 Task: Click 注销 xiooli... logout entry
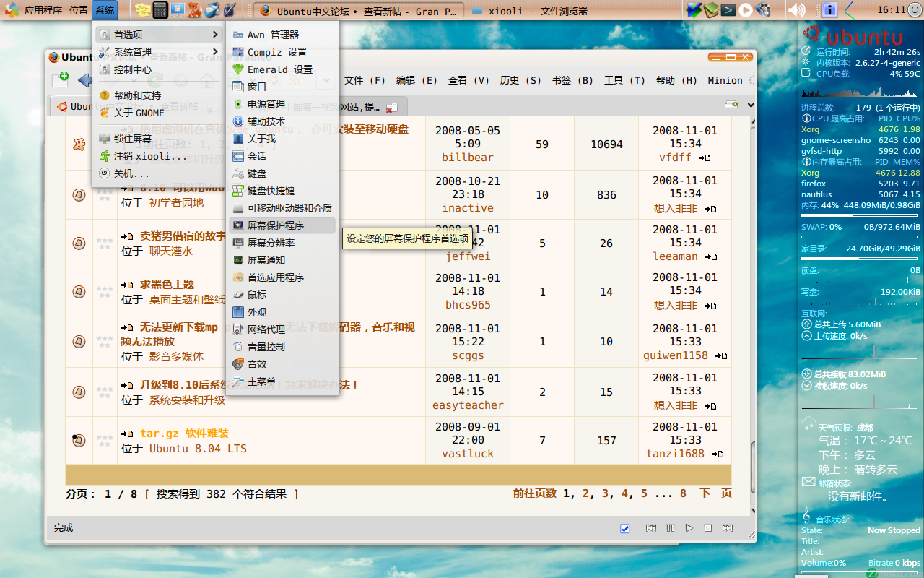pyautogui.click(x=159, y=156)
